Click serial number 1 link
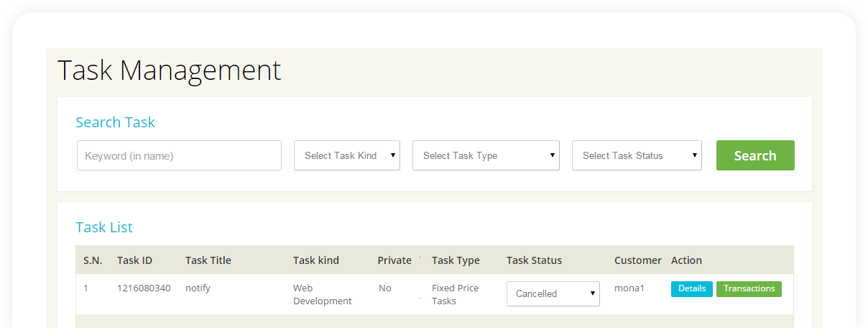Screen dimensions: 868x328 pyautogui.click(x=86, y=288)
